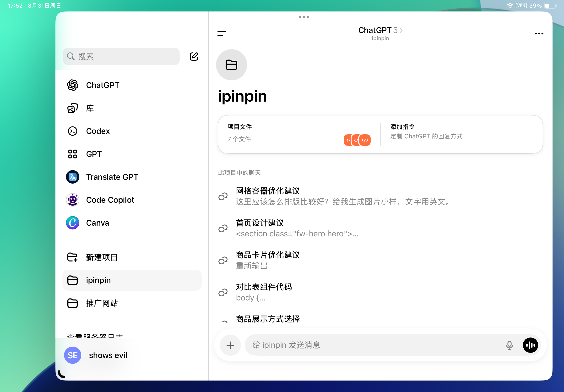
Task: Click the ipinpin project title heading
Action: click(242, 97)
